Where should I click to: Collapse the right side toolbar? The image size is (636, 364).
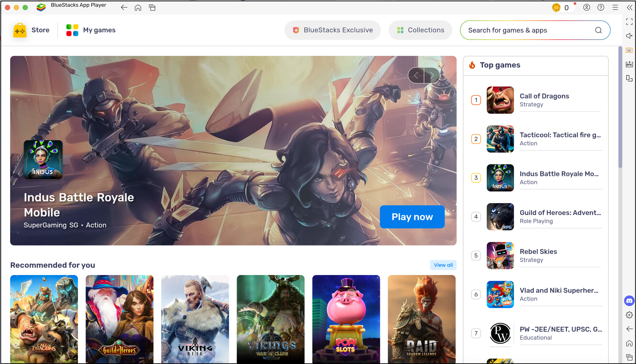point(630,8)
